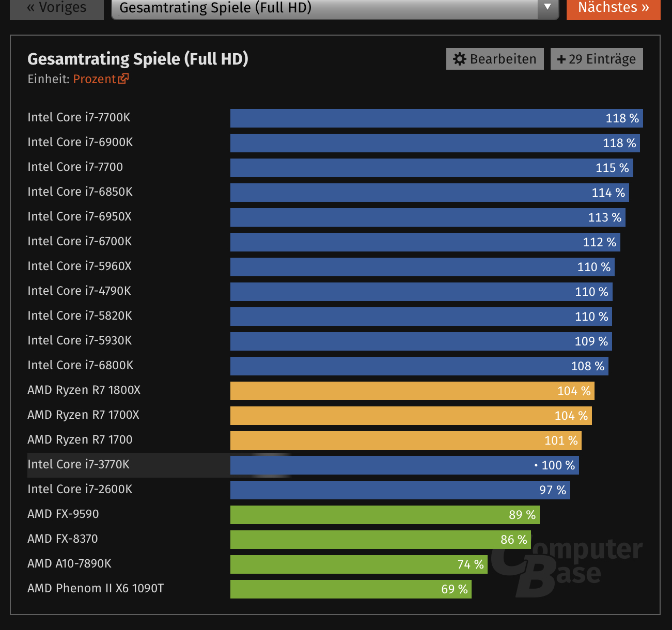Image resolution: width=672 pixels, height=630 pixels.
Task: Click the i7-4790K 110 % bar
Action: click(x=421, y=292)
